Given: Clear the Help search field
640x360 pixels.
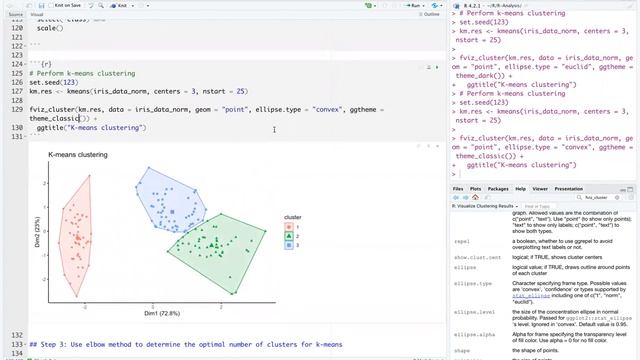Looking at the screenshot, I should [x=617, y=198].
